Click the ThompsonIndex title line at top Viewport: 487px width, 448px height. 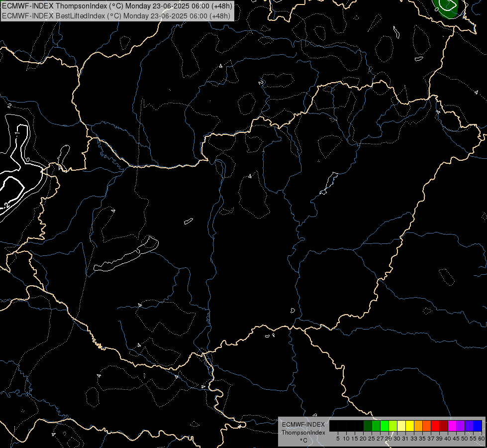[x=117, y=6]
